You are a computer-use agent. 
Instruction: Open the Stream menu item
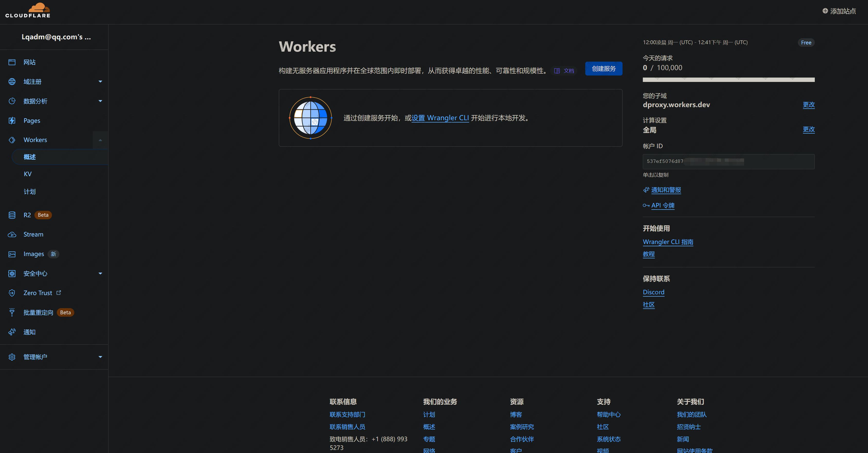[x=33, y=234]
